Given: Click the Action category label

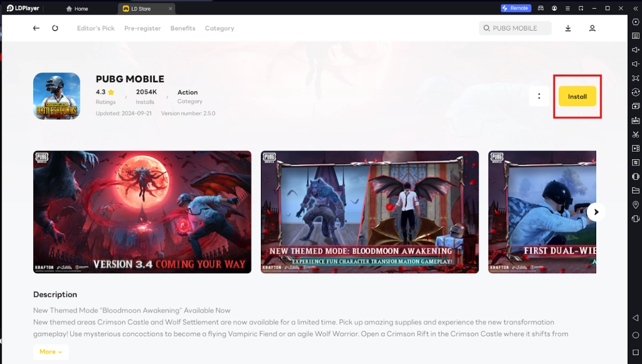Looking at the screenshot, I should coord(187,93).
